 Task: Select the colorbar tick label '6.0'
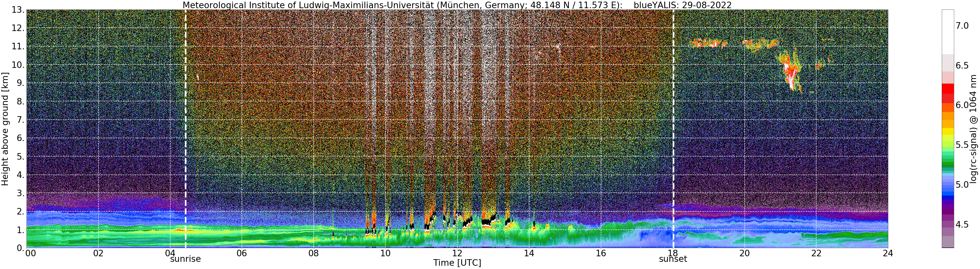click(962, 105)
